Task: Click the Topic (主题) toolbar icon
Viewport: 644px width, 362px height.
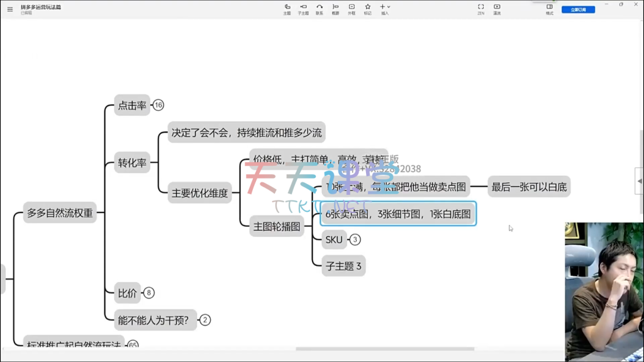Action: coord(287,8)
